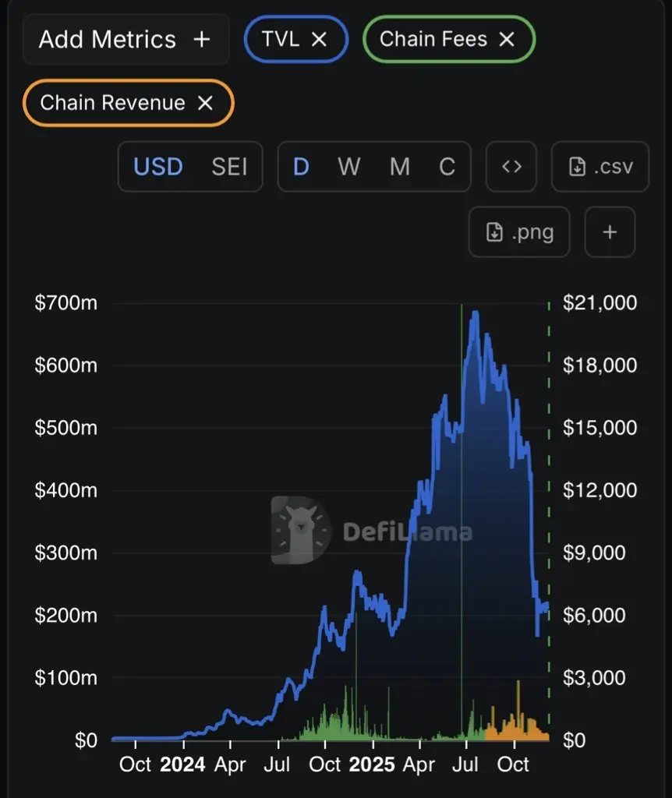Click the plus button beside .png
This screenshot has height=798, width=672.
pos(610,231)
